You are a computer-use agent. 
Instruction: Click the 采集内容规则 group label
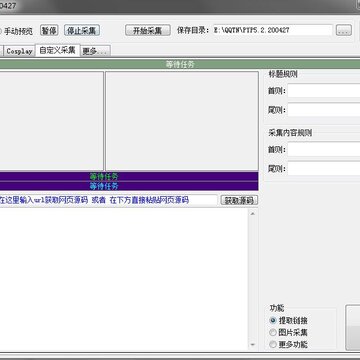click(290, 133)
